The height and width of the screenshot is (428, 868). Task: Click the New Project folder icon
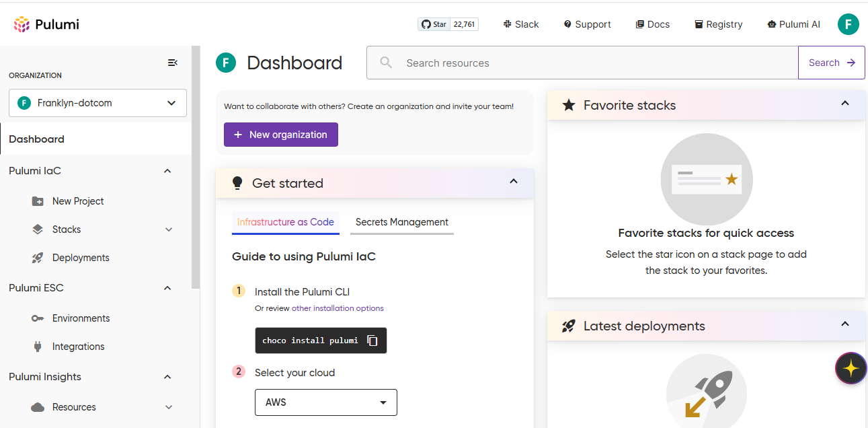[x=38, y=201]
